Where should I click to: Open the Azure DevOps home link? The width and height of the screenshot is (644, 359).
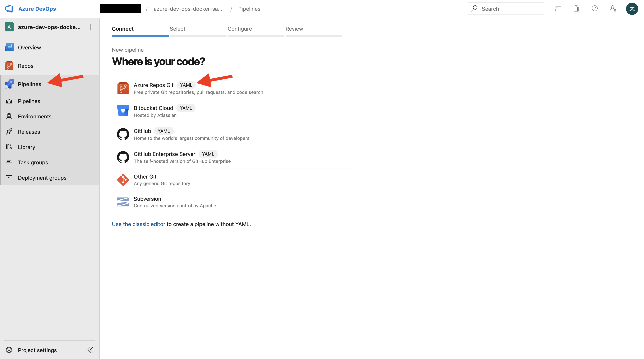pyautogui.click(x=37, y=9)
